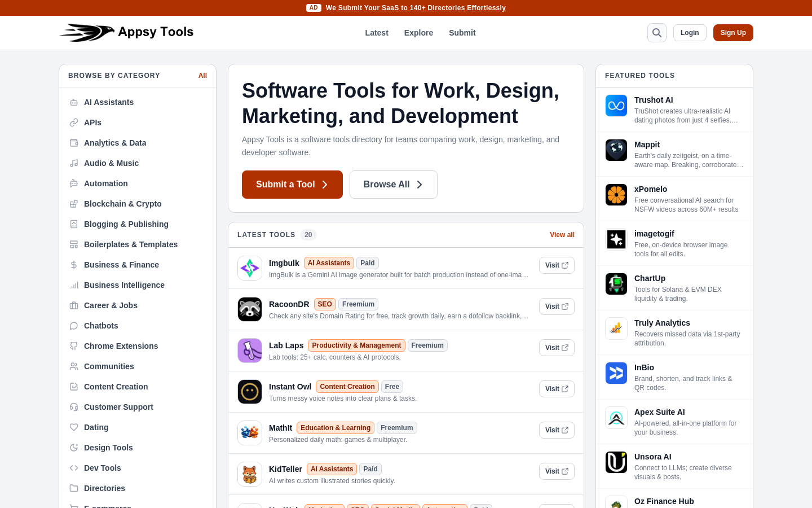The height and width of the screenshot is (508, 812).
Task: Click the Sign Up button
Action: tap(733, 33)
